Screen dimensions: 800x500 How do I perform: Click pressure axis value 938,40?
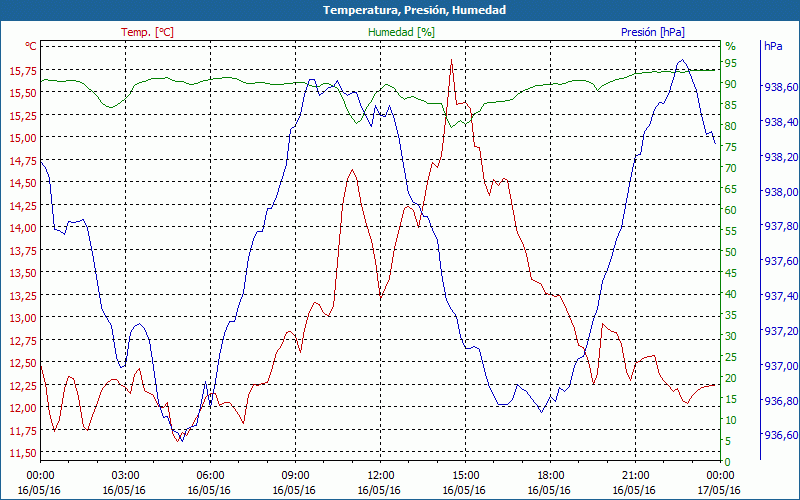click(x=781, y=122)
